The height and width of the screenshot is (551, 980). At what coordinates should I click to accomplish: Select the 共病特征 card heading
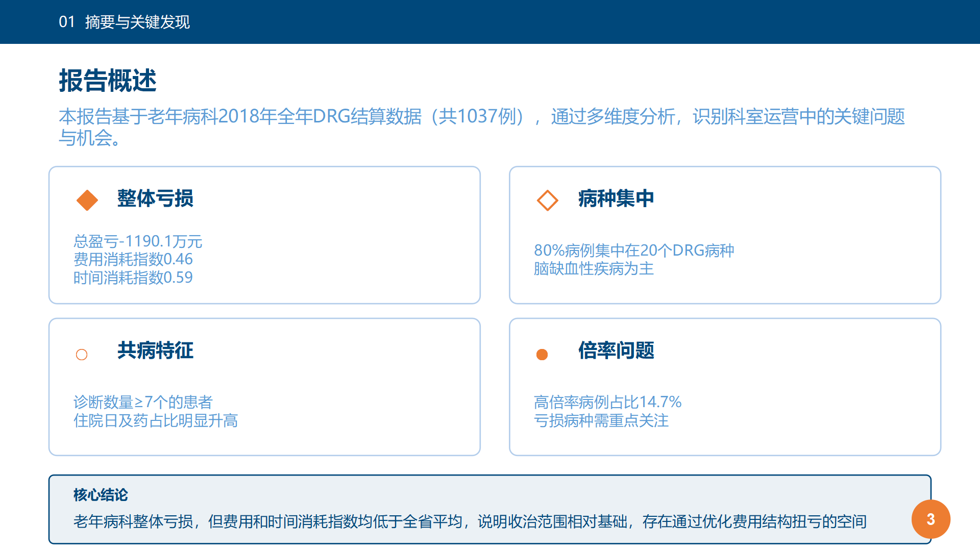click(x=155, y=350)
